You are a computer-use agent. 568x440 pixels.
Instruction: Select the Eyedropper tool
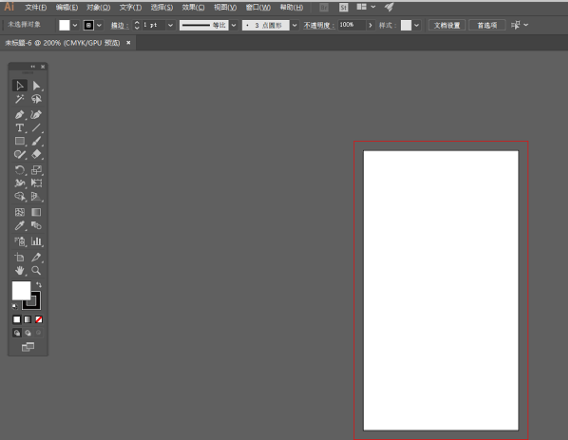click(x=20, y=226)
